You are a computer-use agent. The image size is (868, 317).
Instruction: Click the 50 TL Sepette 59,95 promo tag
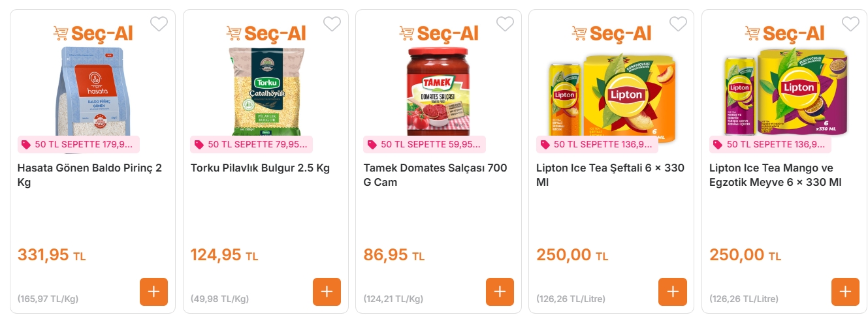tap(425, 144)
